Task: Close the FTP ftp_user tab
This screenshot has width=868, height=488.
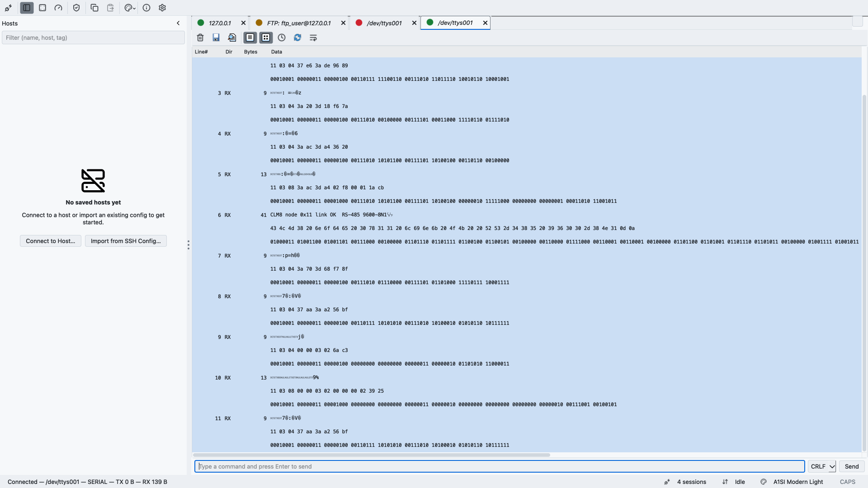Action: [x=343, y=23]
